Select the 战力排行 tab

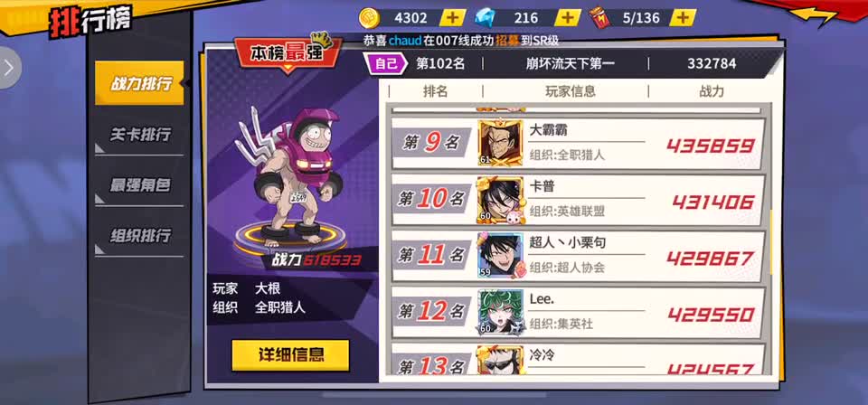pos(139,83)
